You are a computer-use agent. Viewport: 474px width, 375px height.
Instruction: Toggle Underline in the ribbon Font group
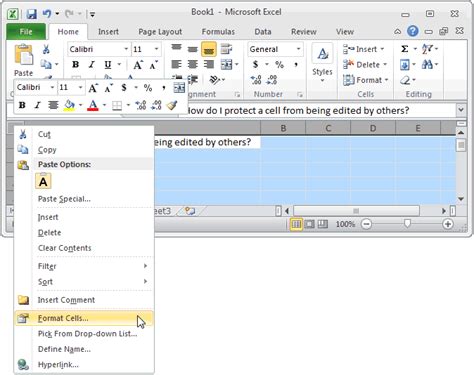[108, 65]
